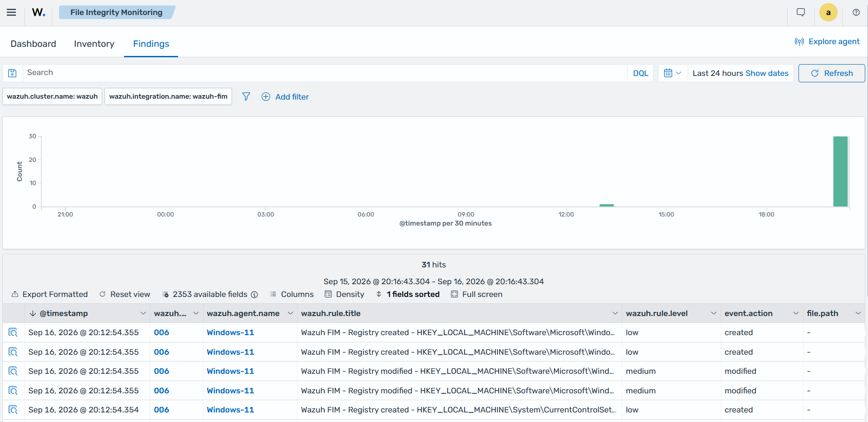Click the Explore agent link
This screenshot has height=422, width=868.
pos(827,41)
